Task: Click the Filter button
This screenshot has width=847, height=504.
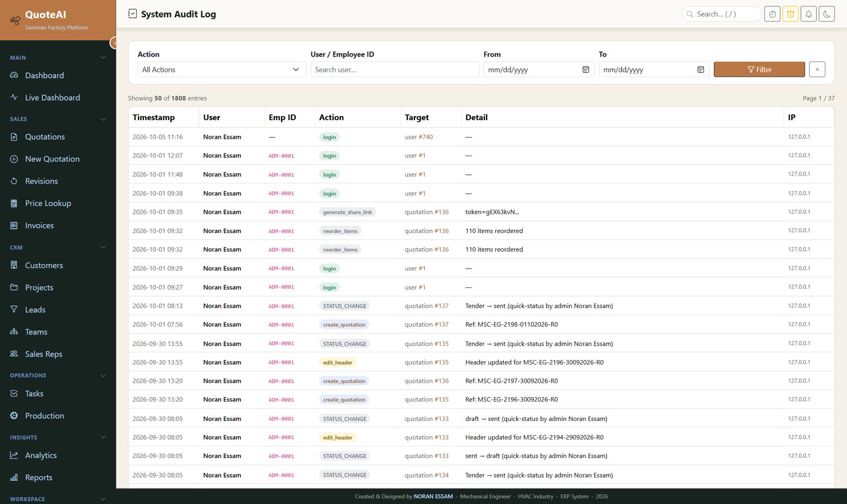Action: pyautogui.click(x=759, y=69)
